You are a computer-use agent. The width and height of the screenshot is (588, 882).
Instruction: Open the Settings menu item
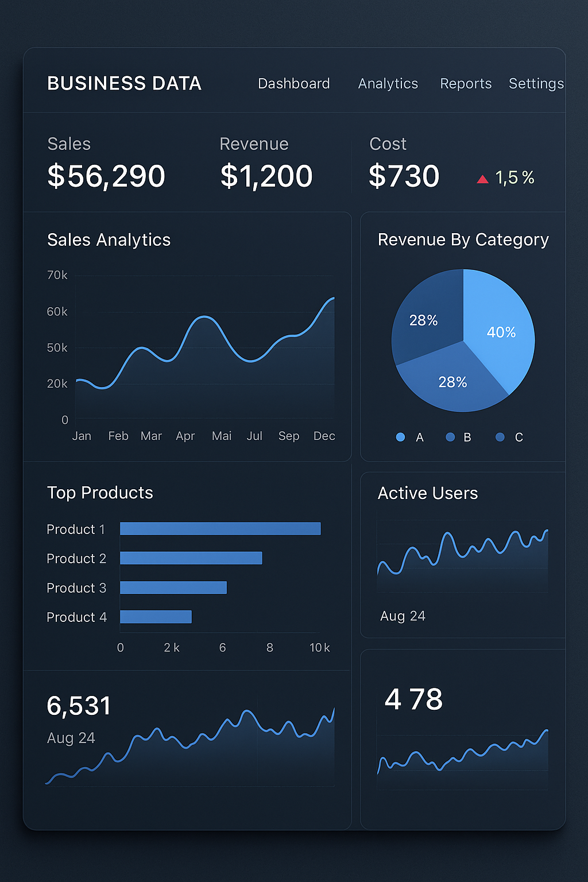pos(536,83)
